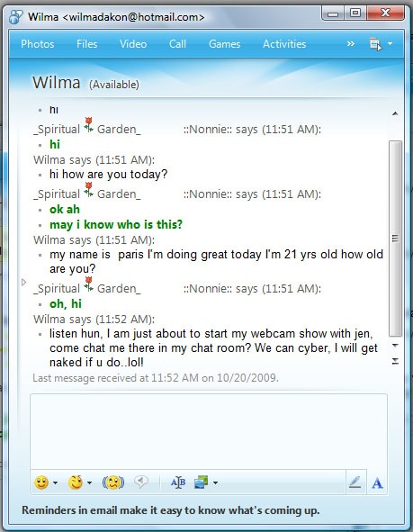Start a Video call
Screen dimensions: 413x532
pos(133,44)
